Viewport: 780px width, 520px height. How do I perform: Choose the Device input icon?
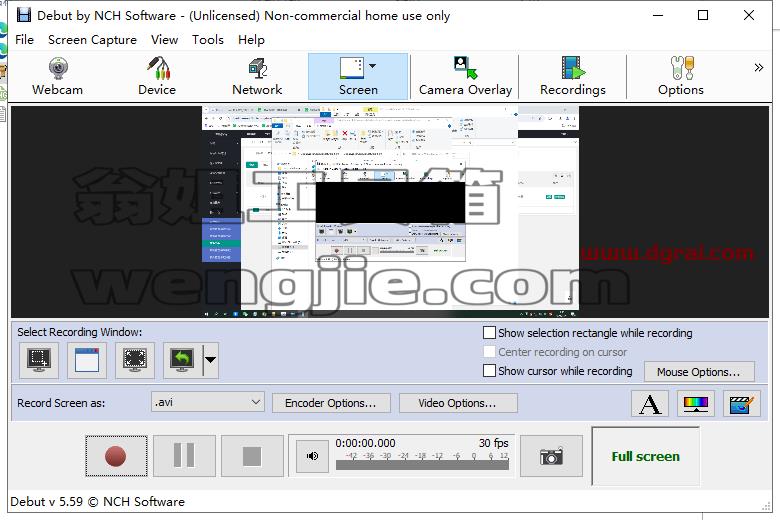point(157,76)
